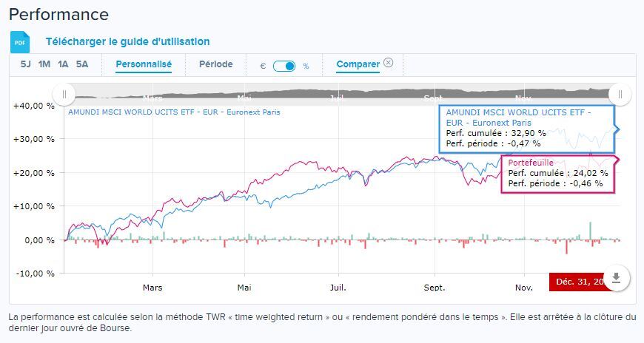Grab the left range slider handle
The width and height of the screenshot is (644, 343).
click(64, 94)
